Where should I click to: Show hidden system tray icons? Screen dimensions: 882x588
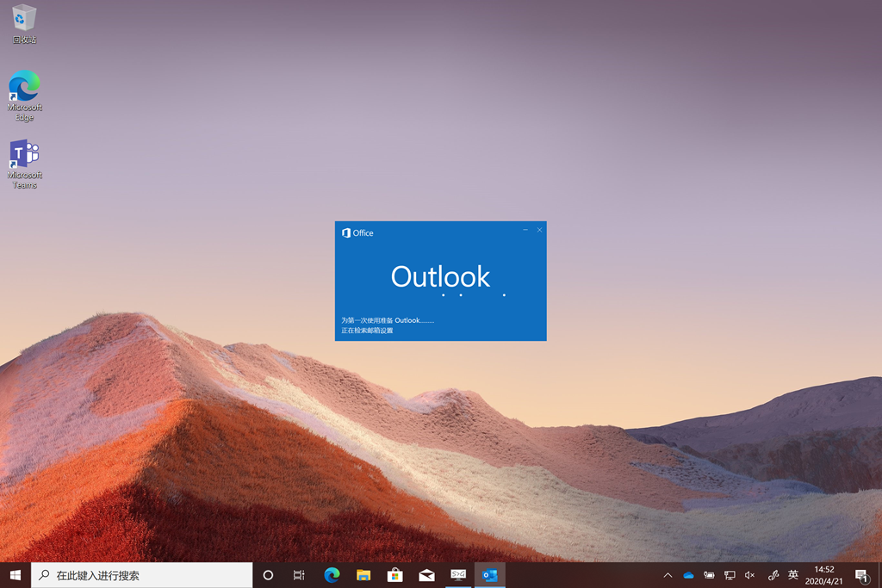(668, 575)
